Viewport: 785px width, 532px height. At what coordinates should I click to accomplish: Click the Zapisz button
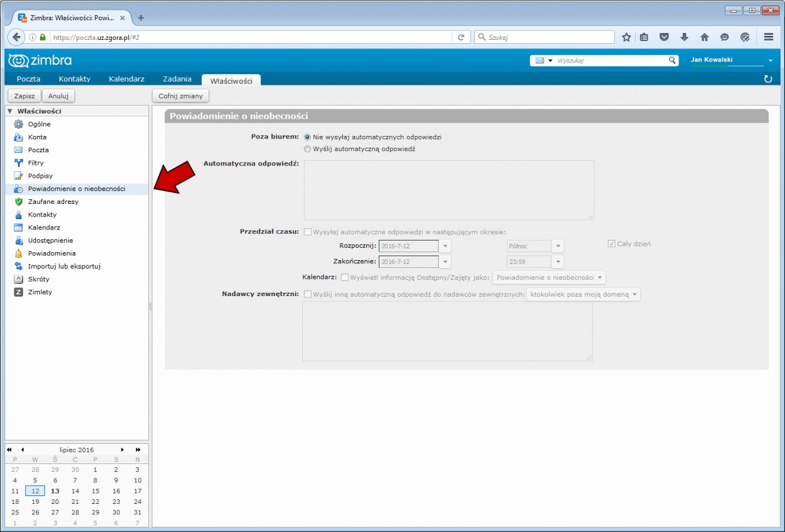coord(23,96)
